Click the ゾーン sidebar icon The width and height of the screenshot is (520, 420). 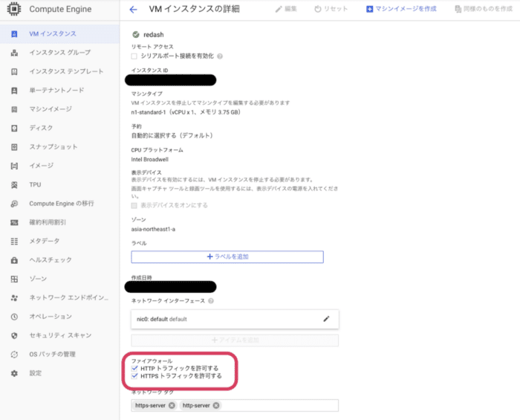[x=14, y=279]
